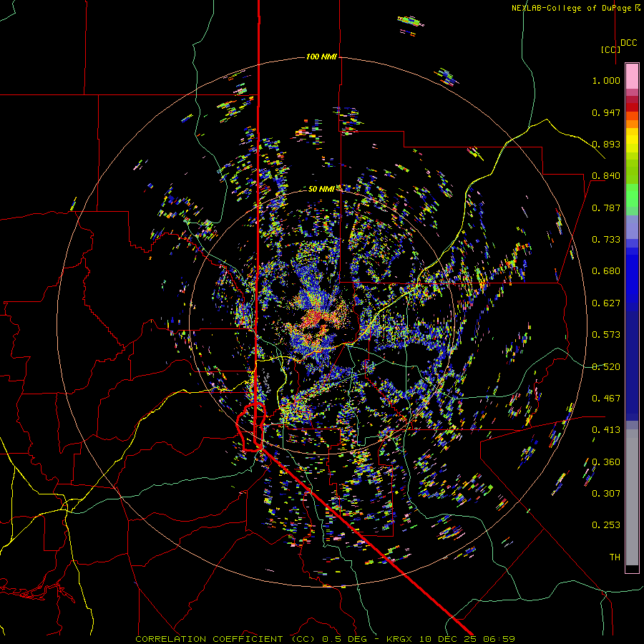
Task: Select the 0.360 legend value
Action: (x=606, y=462)
